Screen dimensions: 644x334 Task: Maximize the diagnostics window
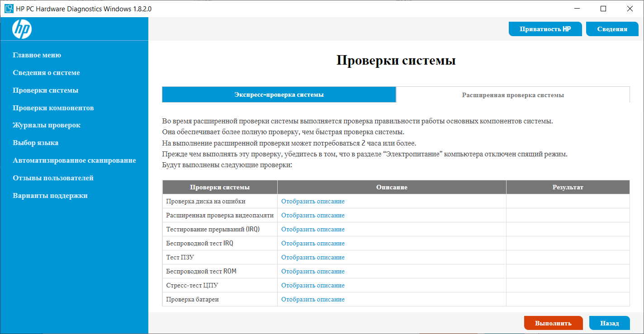[x=603, y=9]
